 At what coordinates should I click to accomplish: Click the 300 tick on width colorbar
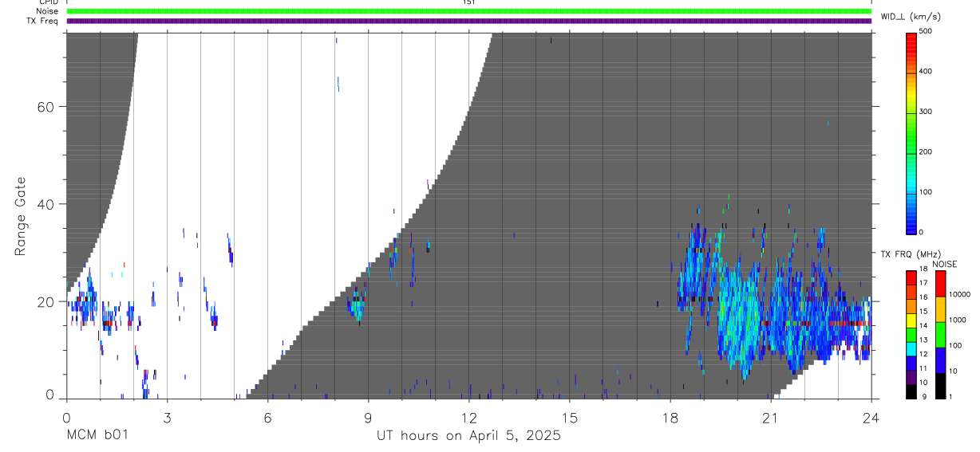[x=926, y=112]
